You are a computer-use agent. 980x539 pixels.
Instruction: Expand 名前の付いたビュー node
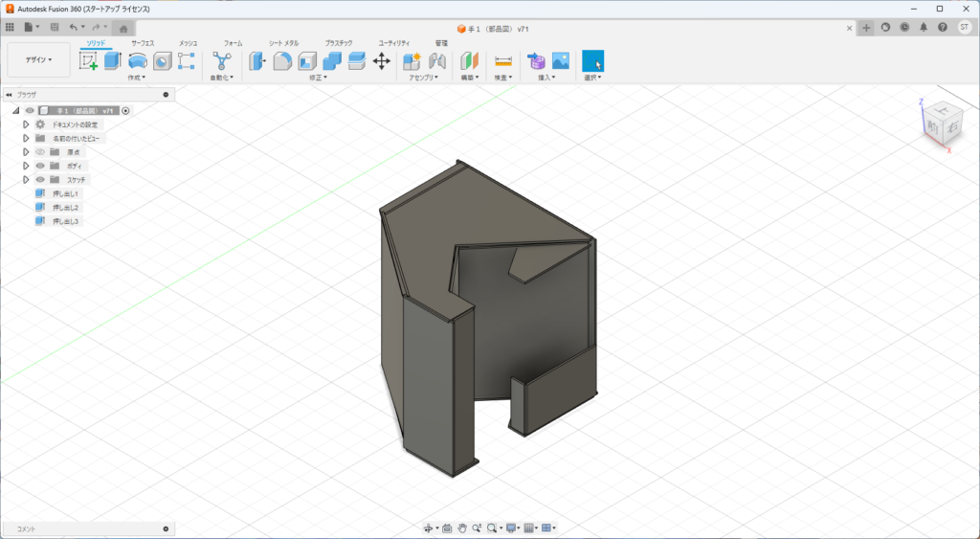coord(26,138)
